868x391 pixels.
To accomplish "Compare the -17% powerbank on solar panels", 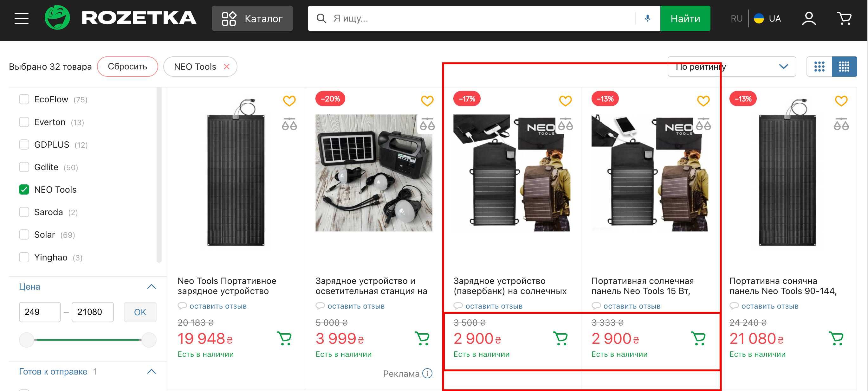I will coord(565,124).
